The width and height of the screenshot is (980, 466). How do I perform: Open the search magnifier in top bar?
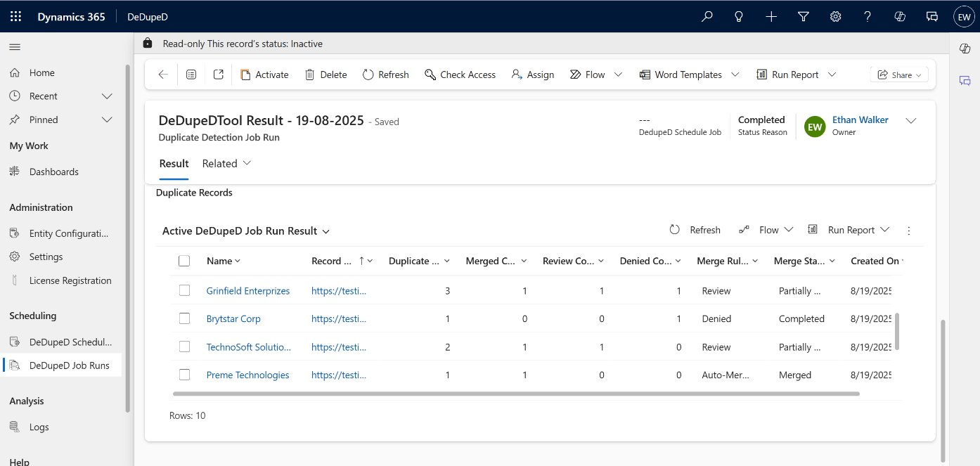pyautogui.click(x=707, y=17)
